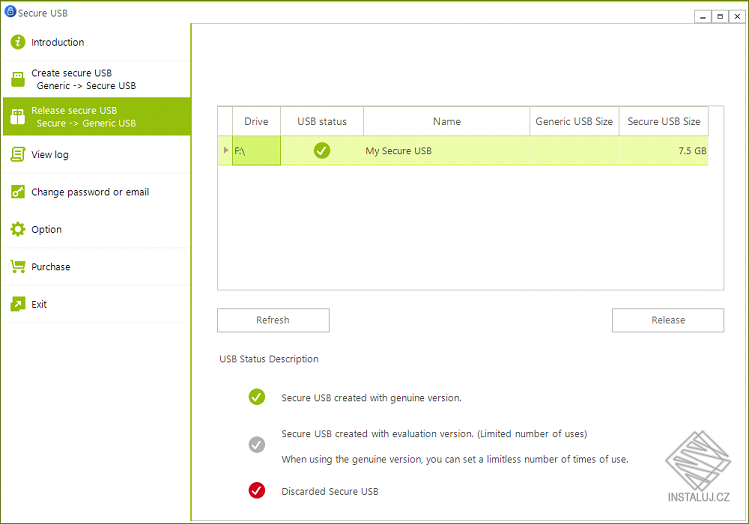Click the View log scroll icon
The height and width of the screenshot is (524, 749).
tap(18, 154)
